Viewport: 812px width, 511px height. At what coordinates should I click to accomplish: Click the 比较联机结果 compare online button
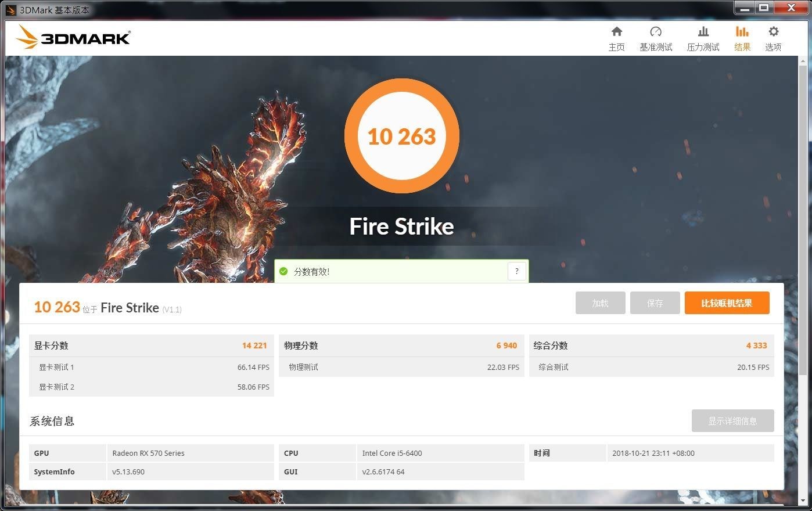tap(727, 303)
